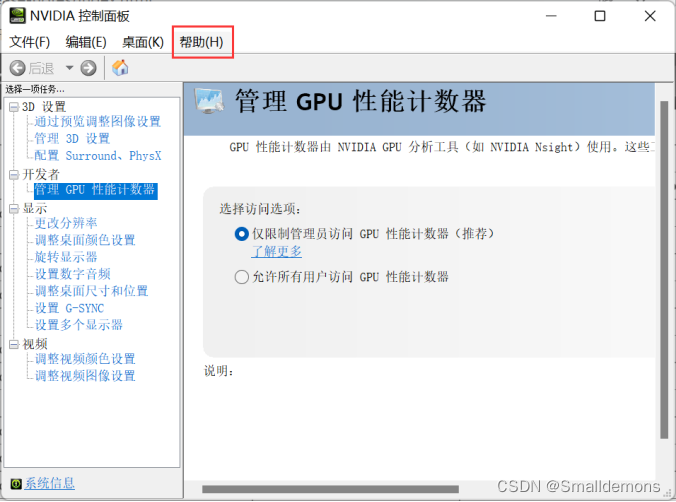Open 调整桌面尺寸和位置 task
This screenshot has width=676, height=502.
[91, 291]
